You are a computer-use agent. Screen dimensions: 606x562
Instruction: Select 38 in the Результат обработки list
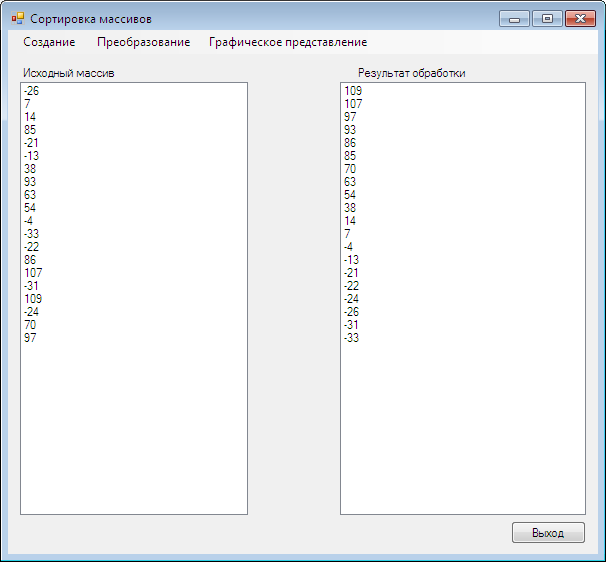pyautogui.click(x=463, y=208)
